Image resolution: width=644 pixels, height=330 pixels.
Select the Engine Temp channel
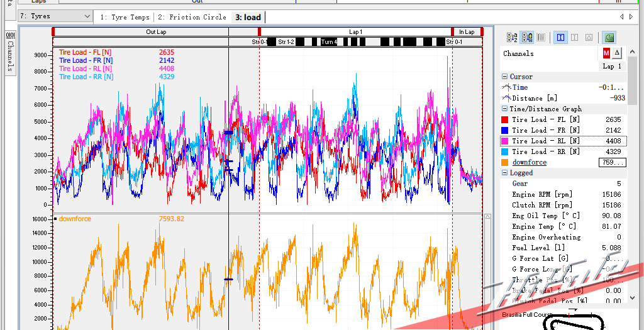click(x=563, y=226)
